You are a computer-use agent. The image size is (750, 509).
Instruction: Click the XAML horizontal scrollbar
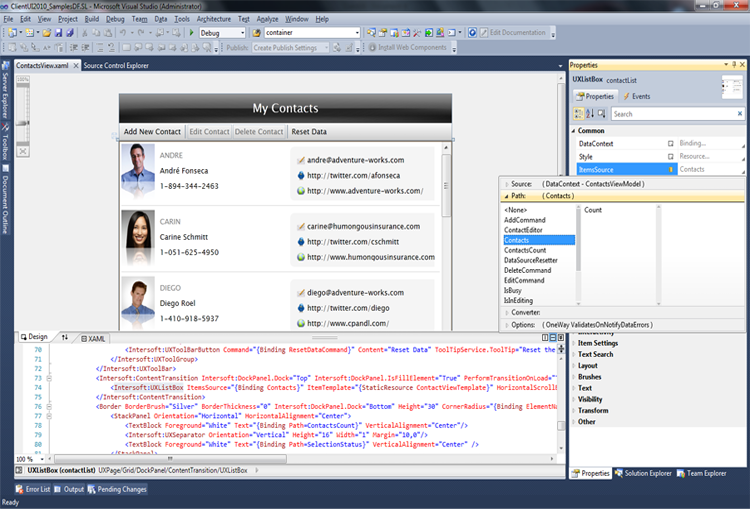[x=170, y=459]
